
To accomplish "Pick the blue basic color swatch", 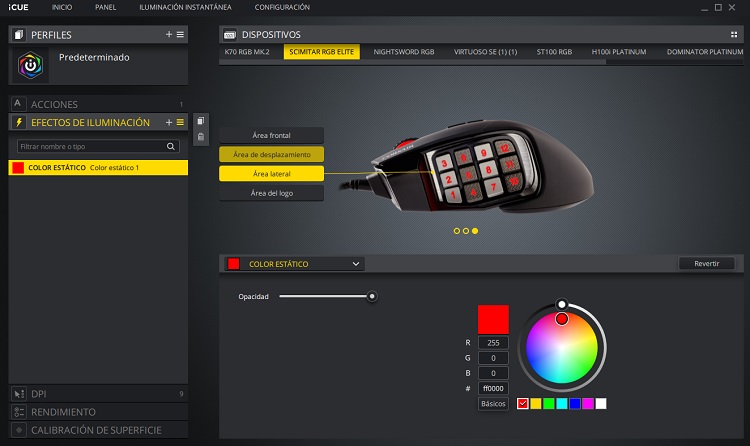I will pos(574,404).
